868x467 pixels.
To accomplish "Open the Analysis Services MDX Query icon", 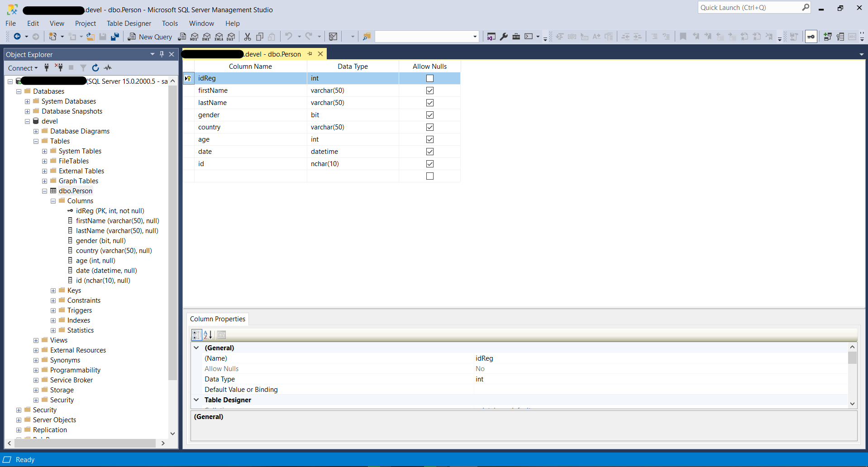I will [195, 37].
